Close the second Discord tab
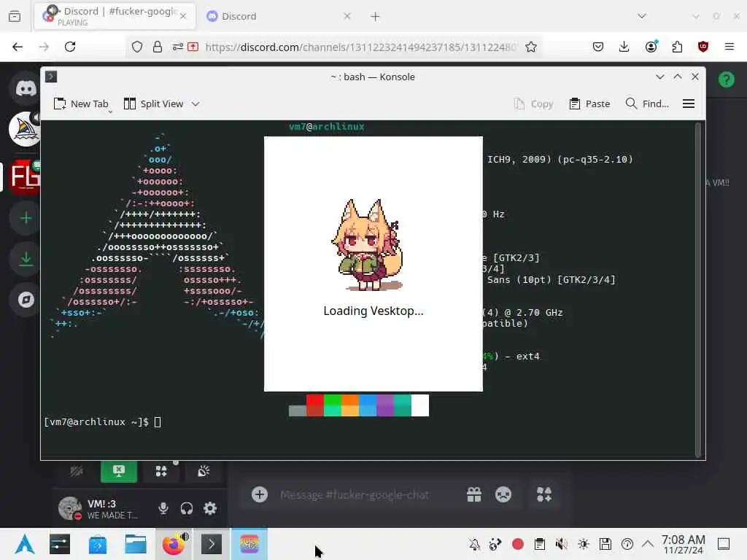 (x=347, y=16)
